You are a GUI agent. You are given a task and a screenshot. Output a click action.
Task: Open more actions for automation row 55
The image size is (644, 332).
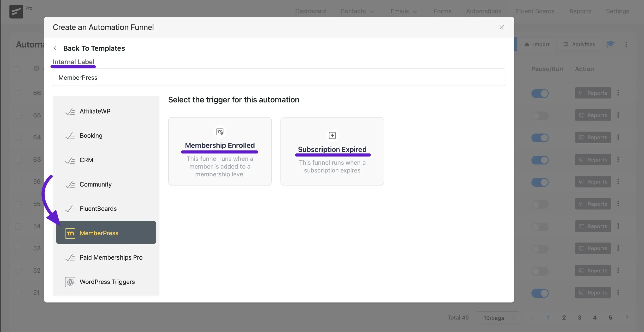click(618, 204)
